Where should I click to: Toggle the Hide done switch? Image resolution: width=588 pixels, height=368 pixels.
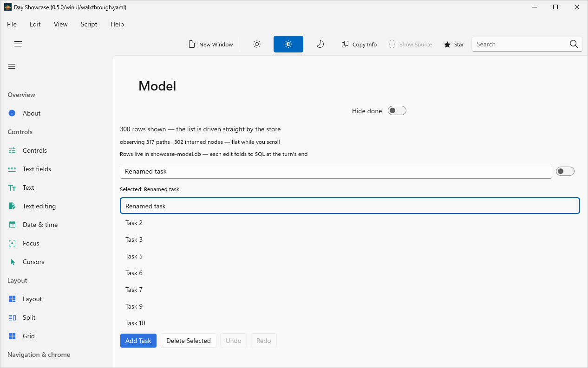(397, 110)
